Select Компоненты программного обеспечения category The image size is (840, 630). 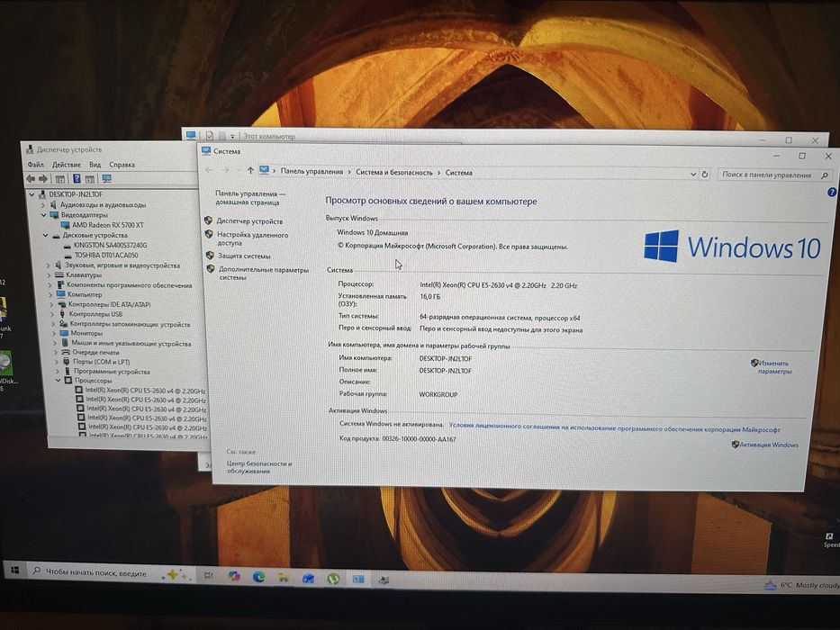[x=129, y=285]
